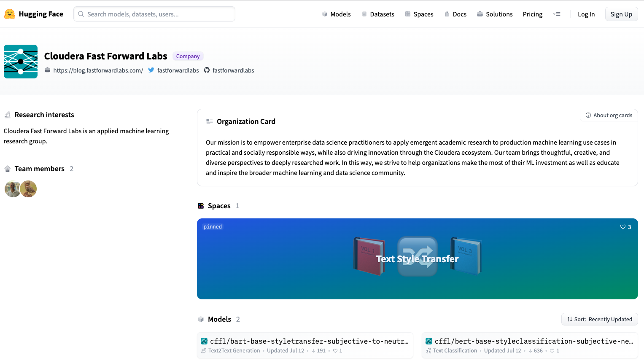Click the search magnifier icon

coord(81,14)
